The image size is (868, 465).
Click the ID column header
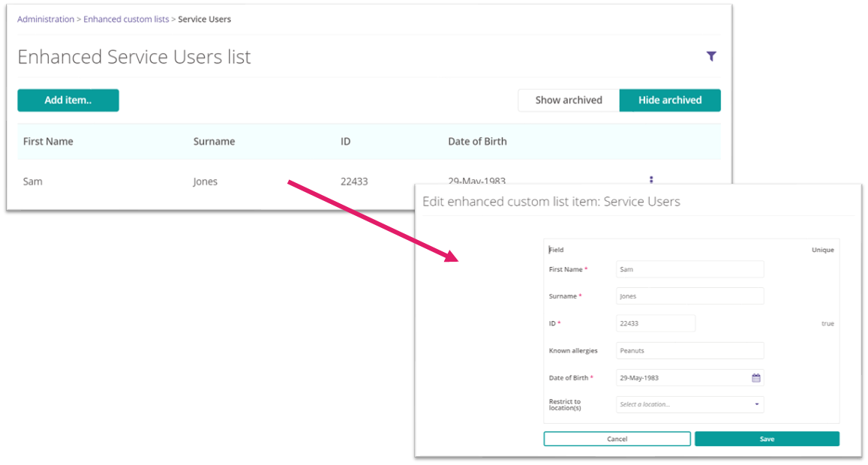(x=345, y=142)
